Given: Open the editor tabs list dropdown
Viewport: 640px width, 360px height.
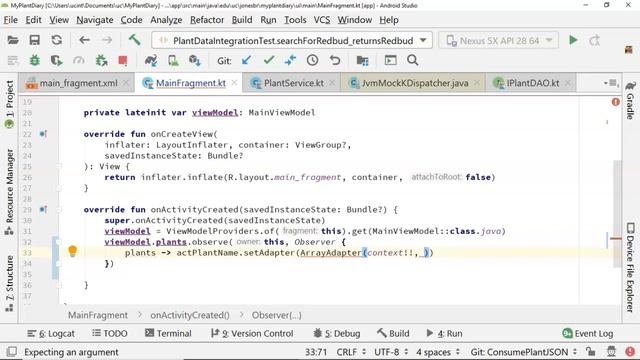Looking at the screenshot, I should (x=611, y=83).
